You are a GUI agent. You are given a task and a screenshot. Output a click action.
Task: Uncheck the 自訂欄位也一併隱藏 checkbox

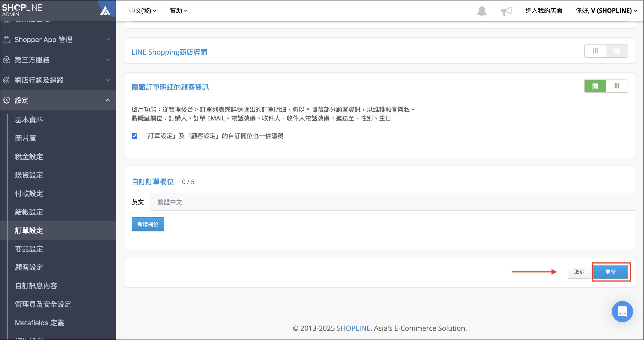point(134,136)
